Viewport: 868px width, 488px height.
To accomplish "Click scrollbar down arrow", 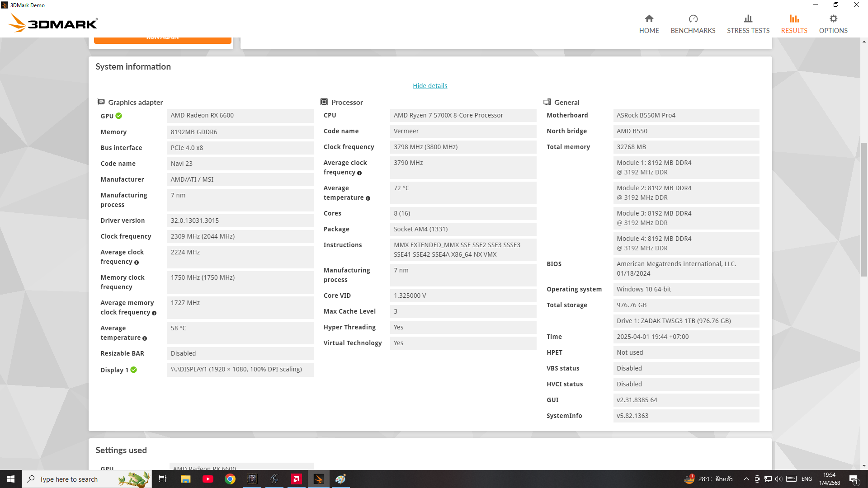I will point(864,466).
